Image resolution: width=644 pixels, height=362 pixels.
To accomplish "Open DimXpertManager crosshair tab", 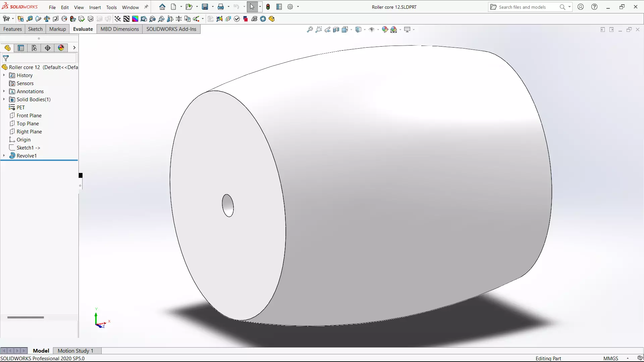I will [48, 48].
